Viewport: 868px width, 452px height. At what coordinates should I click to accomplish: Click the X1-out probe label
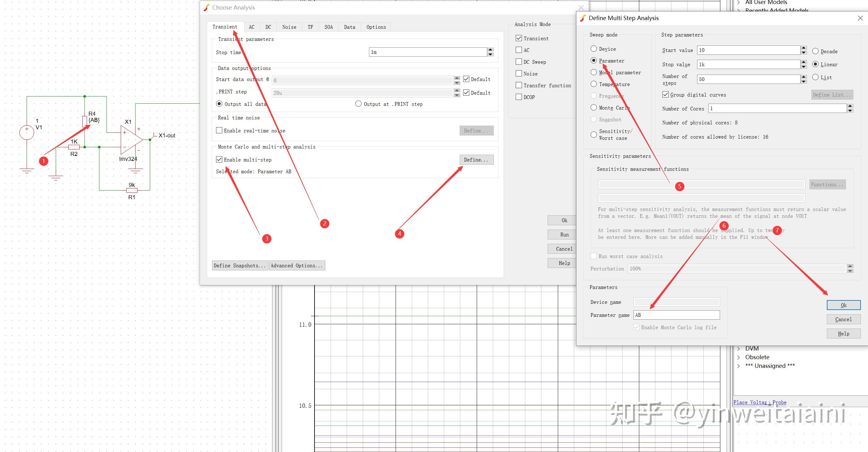click(x=167, y=136)
